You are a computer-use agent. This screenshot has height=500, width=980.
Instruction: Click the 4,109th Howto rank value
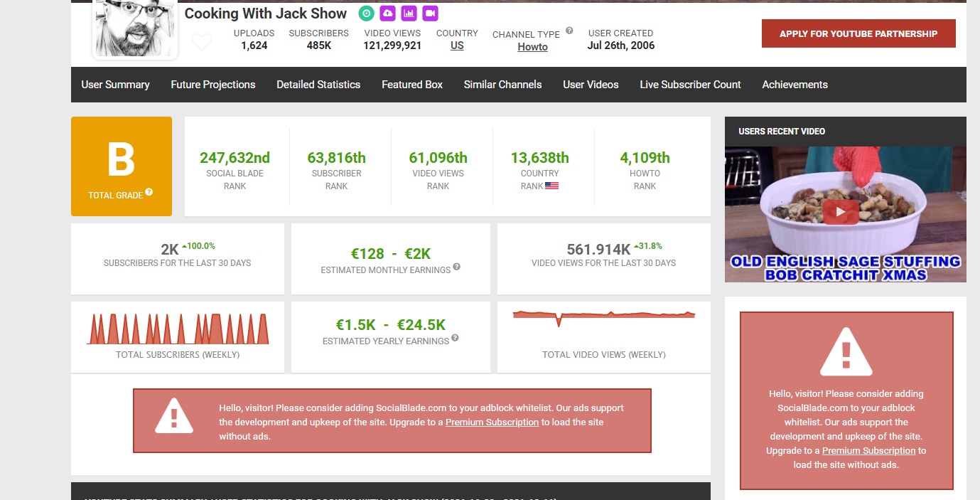[x=645, y=158]
